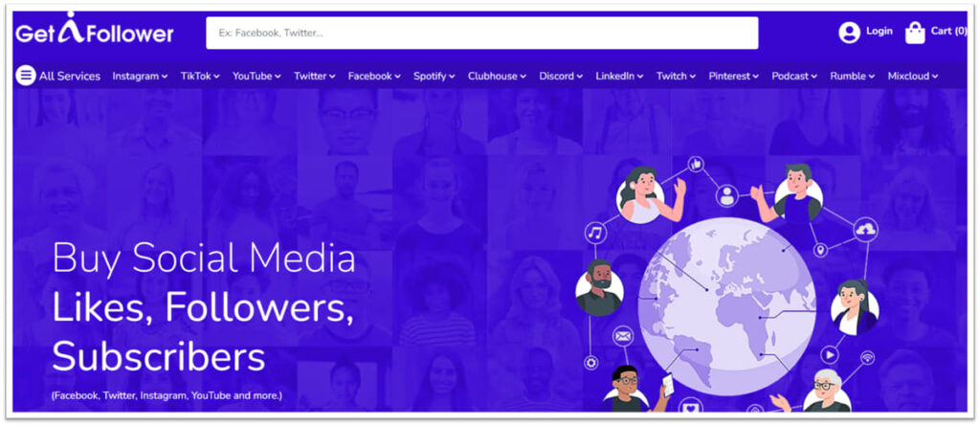Expand the LinkedIn dropdown menu

tap(619, 77)
